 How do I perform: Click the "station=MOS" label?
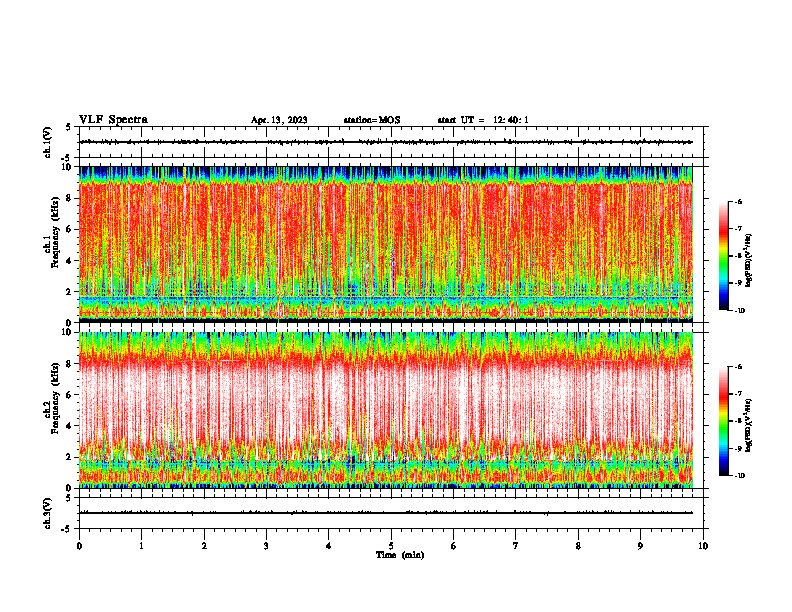coord(372,120)
